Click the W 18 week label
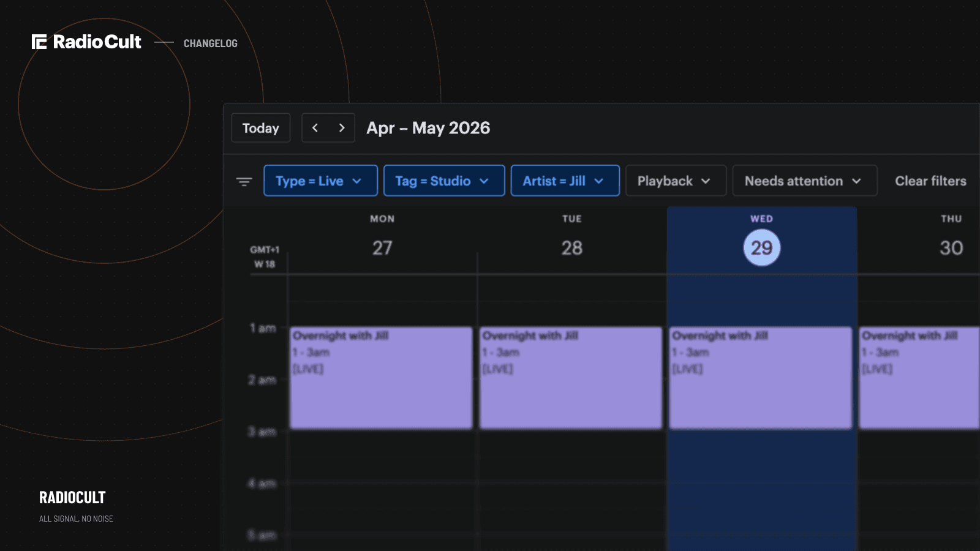This screenshot has width=980, height=551. tap(265, 264)
